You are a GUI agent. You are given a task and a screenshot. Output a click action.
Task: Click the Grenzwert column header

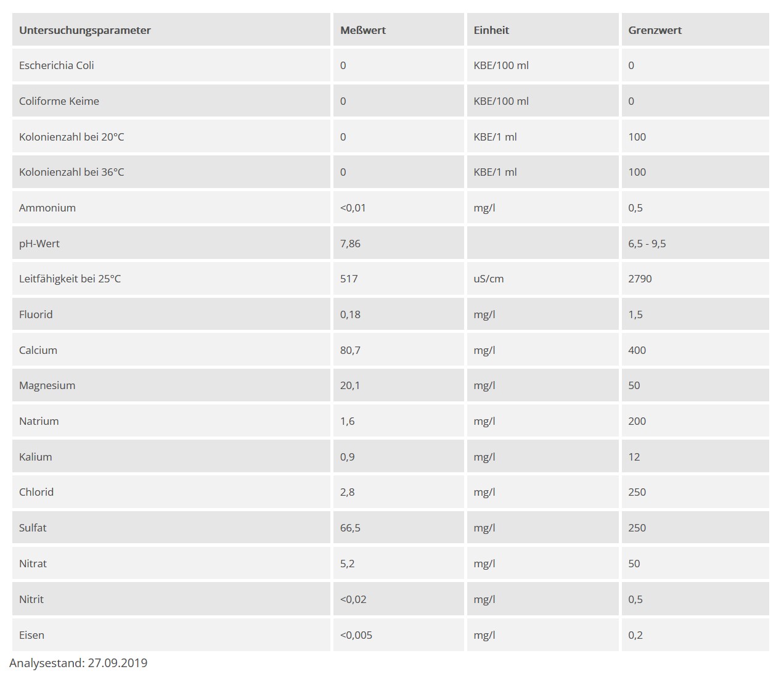(655, 30)
